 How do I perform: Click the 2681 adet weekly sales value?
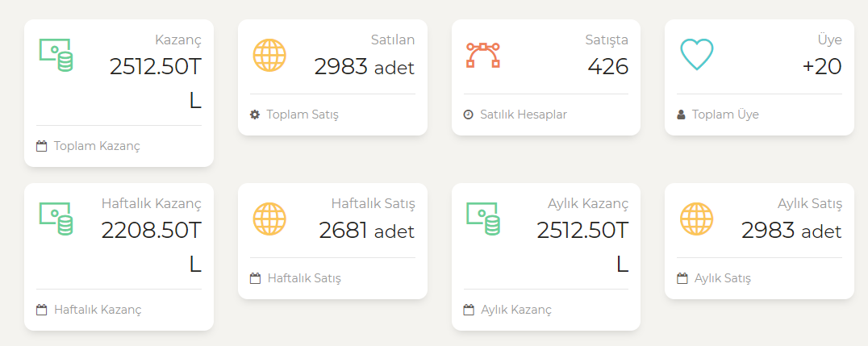tap(366, 230)
